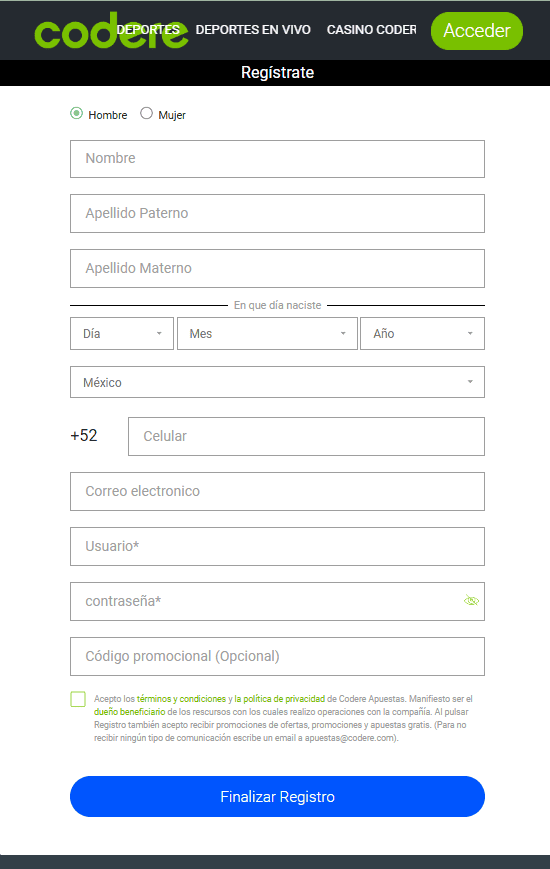Open the Año dropdown
The height and width of the screenshot is (869, 550).
(422, 334)
